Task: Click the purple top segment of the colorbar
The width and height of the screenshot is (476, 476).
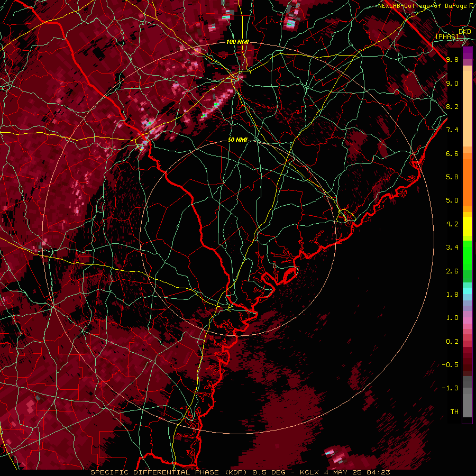Action: click(x=467, y=53)
